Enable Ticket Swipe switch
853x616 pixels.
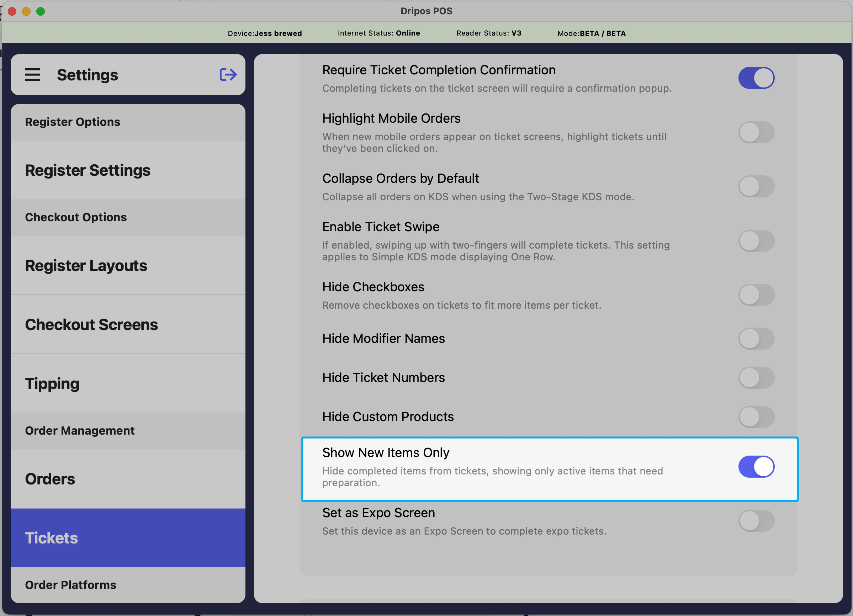pyautogui.click(x=756, y=241)
